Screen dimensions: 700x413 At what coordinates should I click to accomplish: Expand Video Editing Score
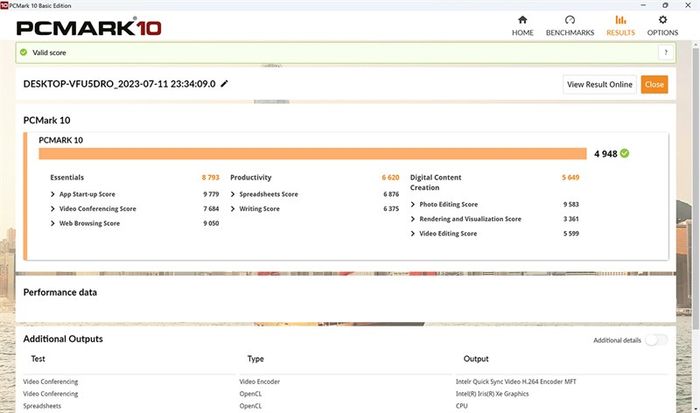(x=412, y=234)
